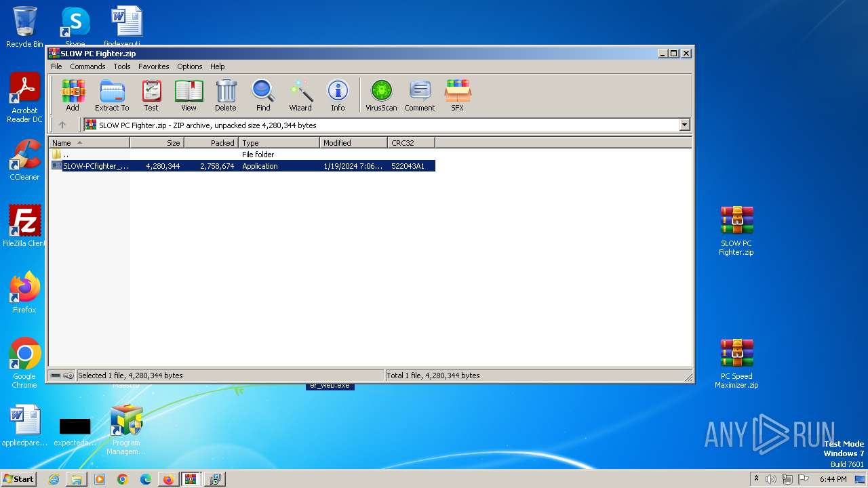
Task: Open the Tools menu
Action: coord(122,66)
